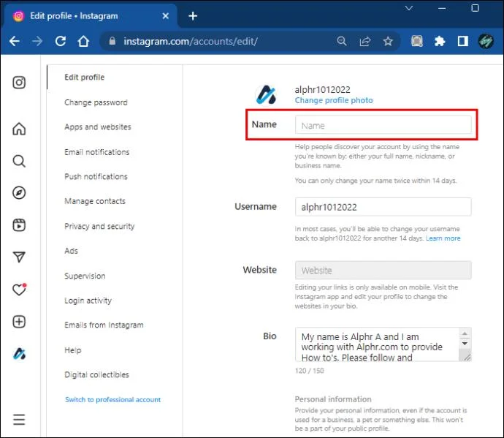Open Chrome profile avatar
The image size is (504, 438).
[x=486, y=41]
